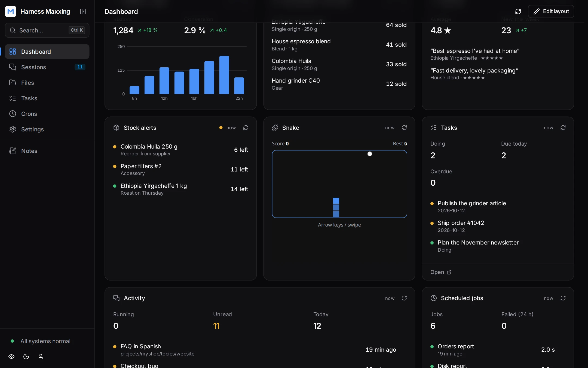Select Ethiopia Yirgacheffe 1 kg stock row

point(180,189)
